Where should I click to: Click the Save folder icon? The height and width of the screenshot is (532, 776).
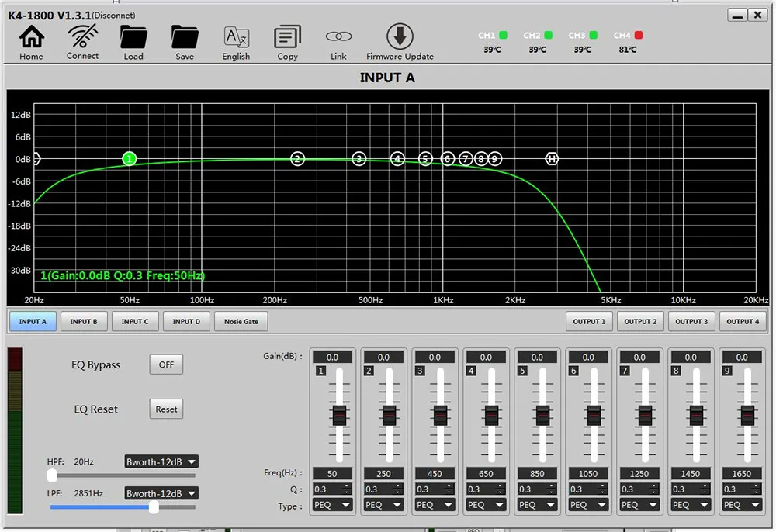[185, 37]
